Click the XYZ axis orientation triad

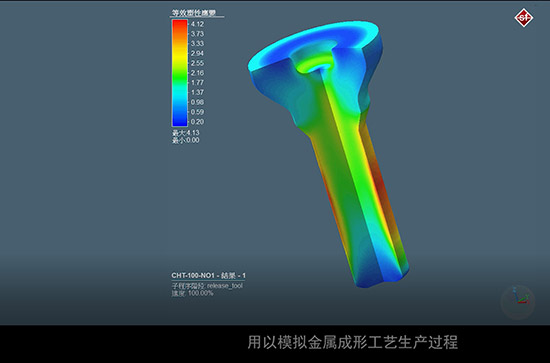(x=518, y=301)
